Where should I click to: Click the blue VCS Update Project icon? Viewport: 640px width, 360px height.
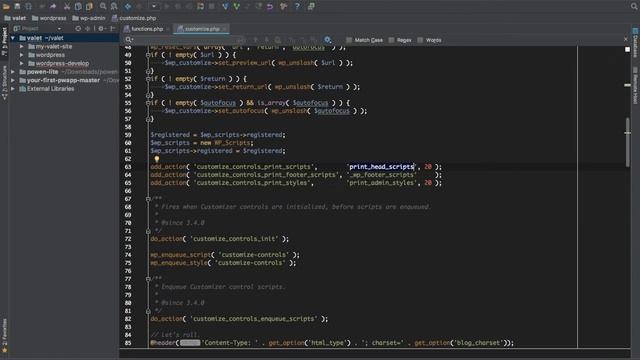[225, 6]
